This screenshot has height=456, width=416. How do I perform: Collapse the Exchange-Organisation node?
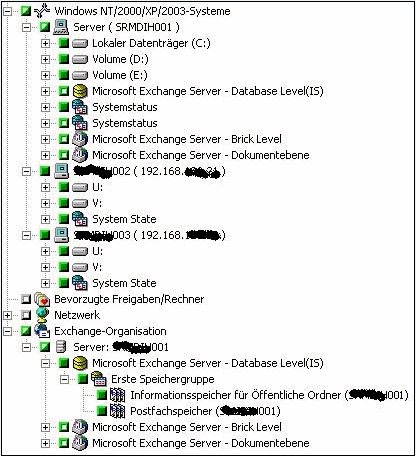[x=7, y=331]
